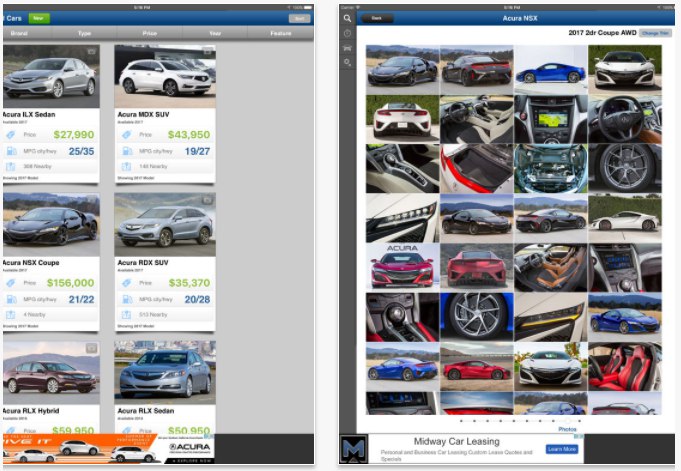Click the nearby map icon on the Acura ILX Sedan card
This screenshot has width=681, height=471.
11,166
